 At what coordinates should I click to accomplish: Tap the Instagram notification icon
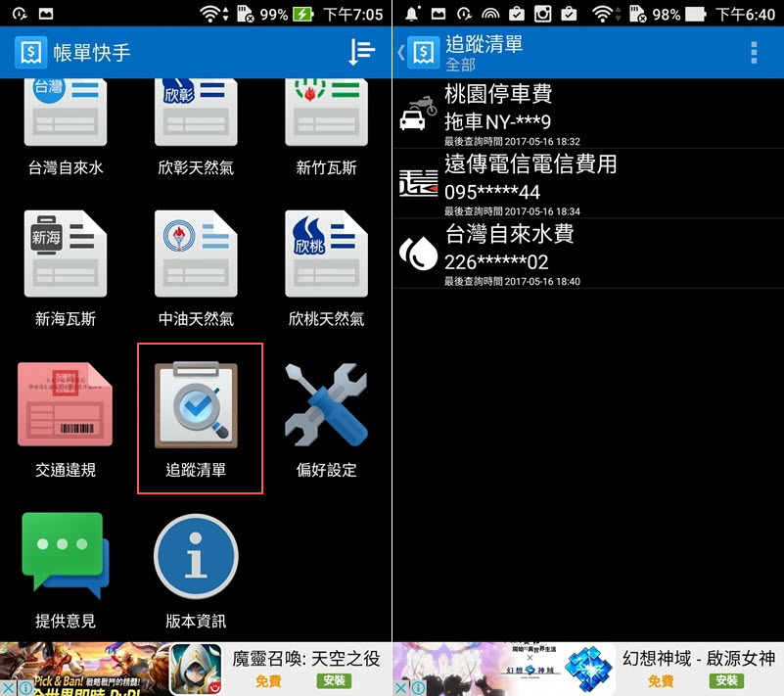pos(543,14)
